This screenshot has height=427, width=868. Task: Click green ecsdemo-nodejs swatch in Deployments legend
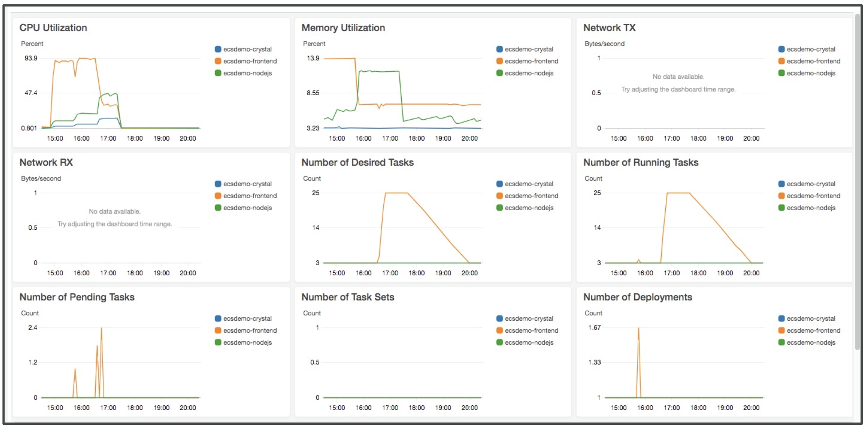781,342
